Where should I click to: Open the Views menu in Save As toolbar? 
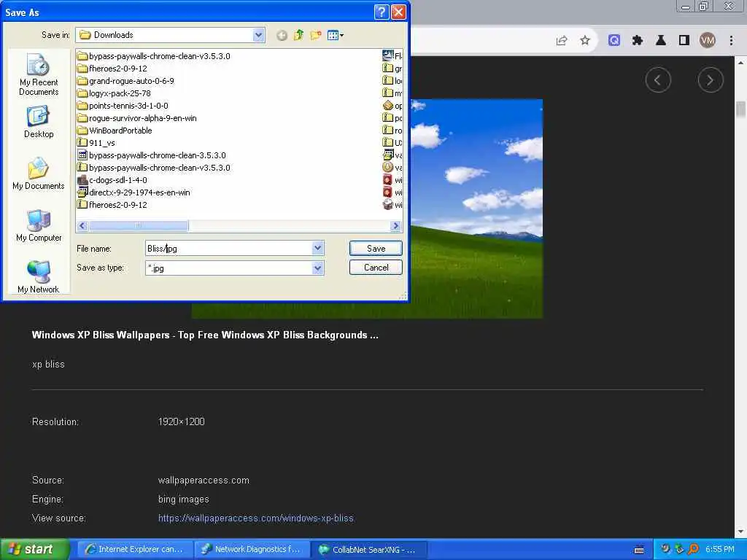coord(336,35)
